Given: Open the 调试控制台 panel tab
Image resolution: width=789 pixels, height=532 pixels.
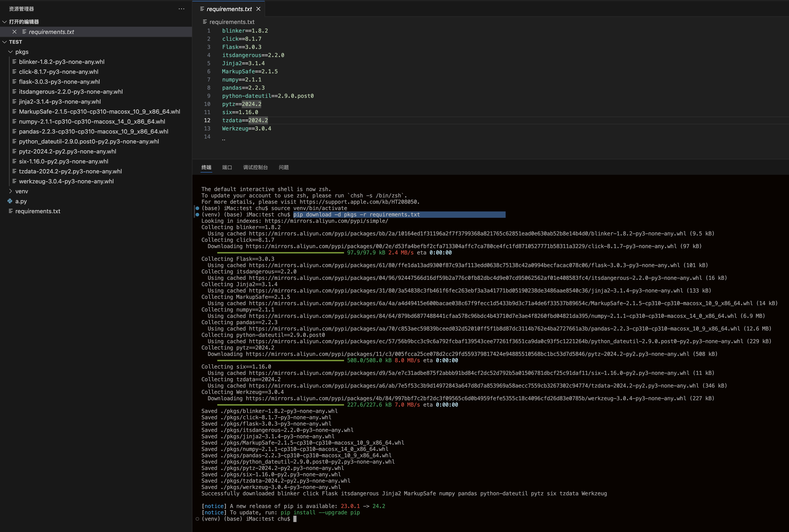Looking at the screenshot, I should [x=255, y=167].
